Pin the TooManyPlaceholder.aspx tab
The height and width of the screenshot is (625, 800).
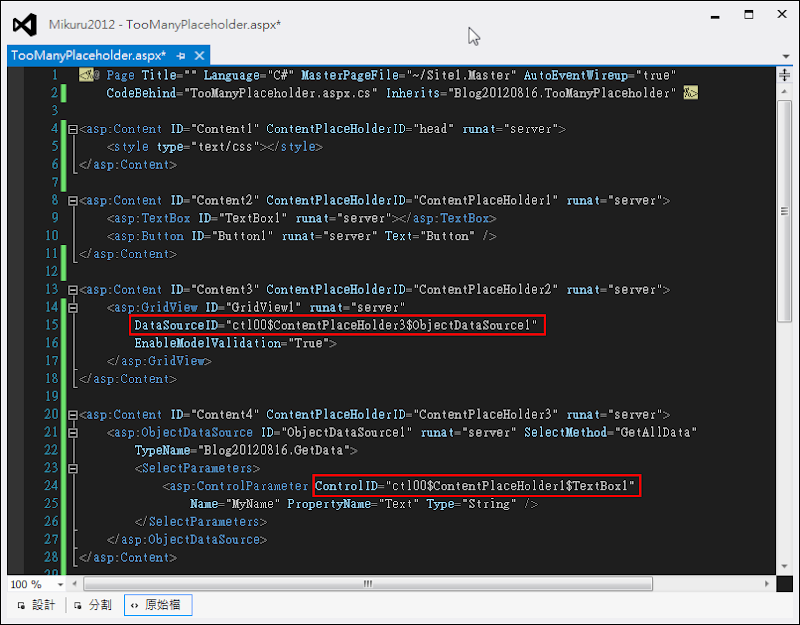181,56
